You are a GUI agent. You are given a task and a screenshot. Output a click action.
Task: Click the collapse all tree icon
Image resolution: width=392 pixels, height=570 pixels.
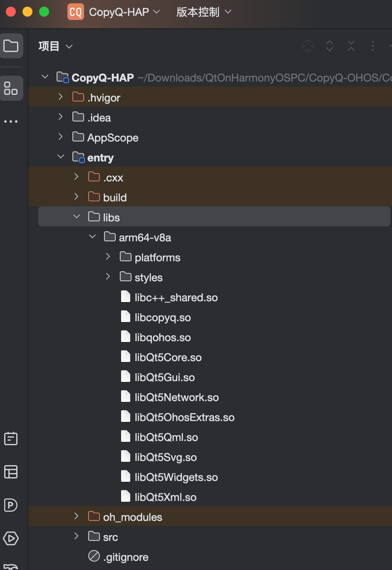[x=351, y=46]
